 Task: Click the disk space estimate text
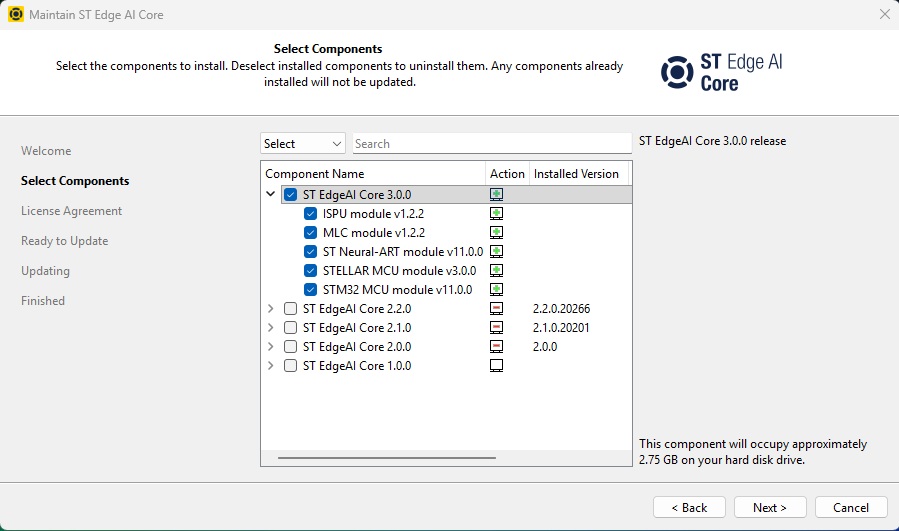pos(753,452)
